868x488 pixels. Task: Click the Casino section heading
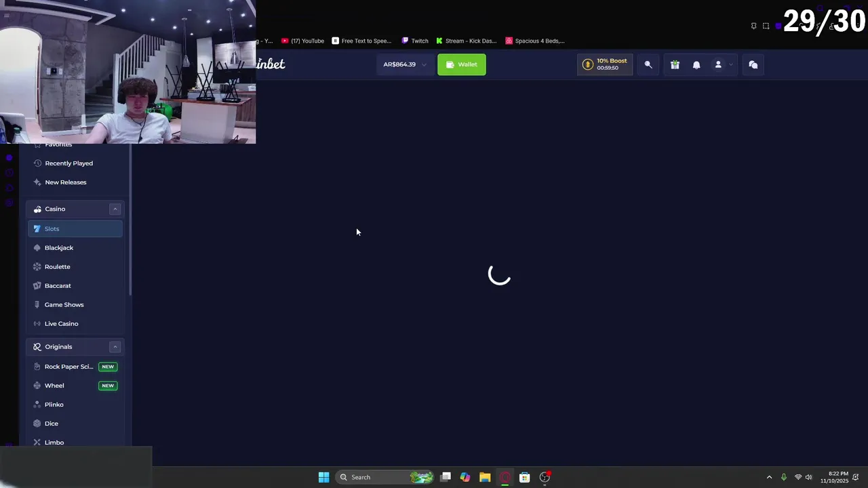pyautogui.click(x=55, y=209)
